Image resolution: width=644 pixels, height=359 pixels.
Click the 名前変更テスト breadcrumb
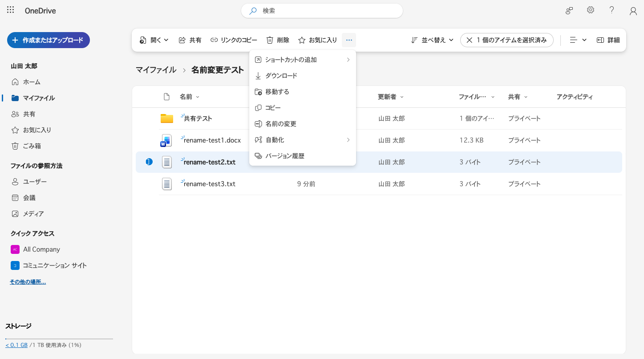coord(218,70)
